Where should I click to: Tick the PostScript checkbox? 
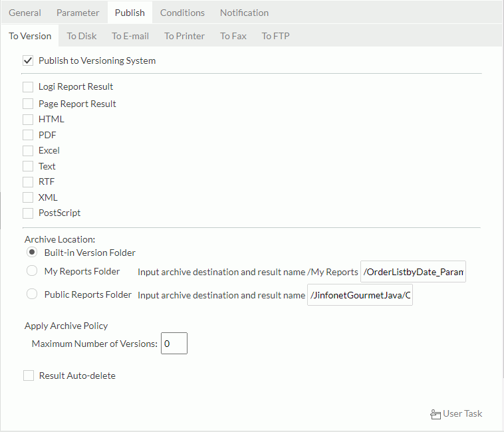point(28,213)
